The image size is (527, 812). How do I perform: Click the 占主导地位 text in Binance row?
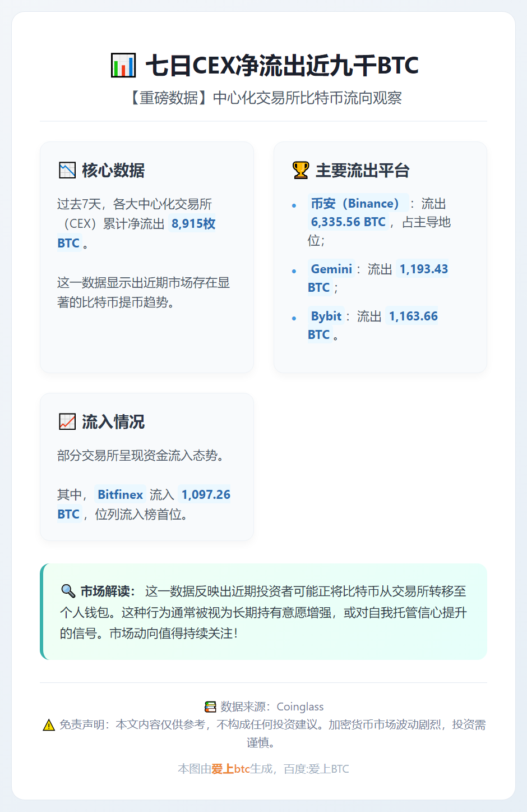[379, 231]
